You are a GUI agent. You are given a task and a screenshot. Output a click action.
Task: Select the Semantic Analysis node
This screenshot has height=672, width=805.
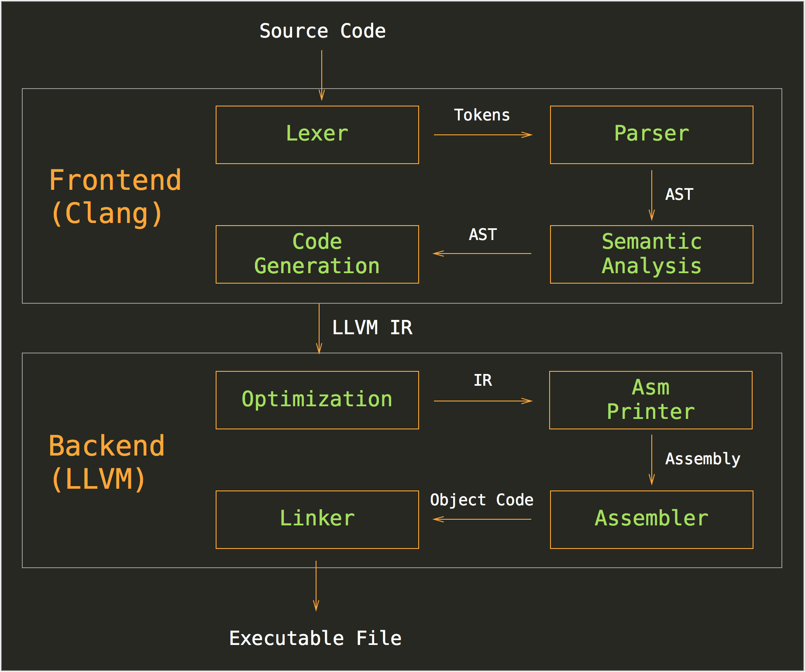pos(651,254)
